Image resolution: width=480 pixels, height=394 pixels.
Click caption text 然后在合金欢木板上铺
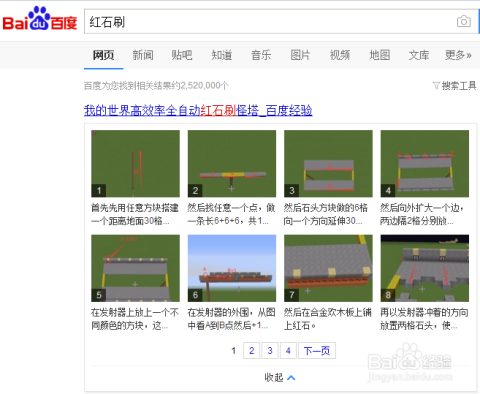(328, 313)
